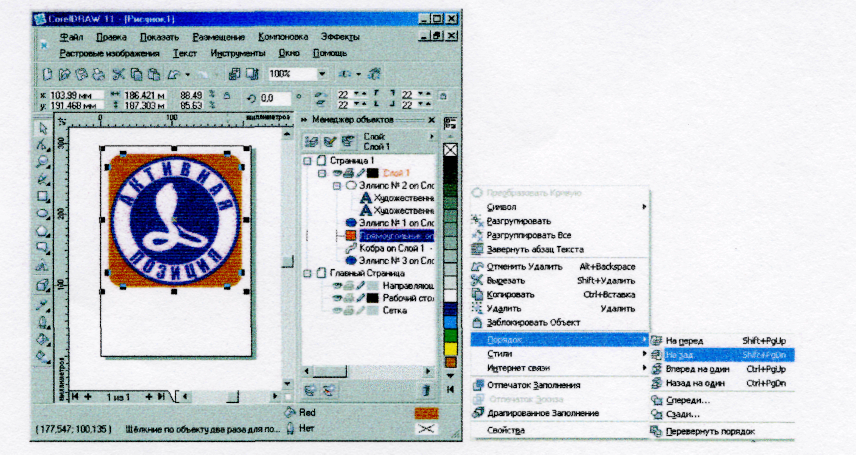The width and height of the screenshot is (856, 455).
Task: Select the Shape edit tool in toolbox
Action: coord(43,145)
